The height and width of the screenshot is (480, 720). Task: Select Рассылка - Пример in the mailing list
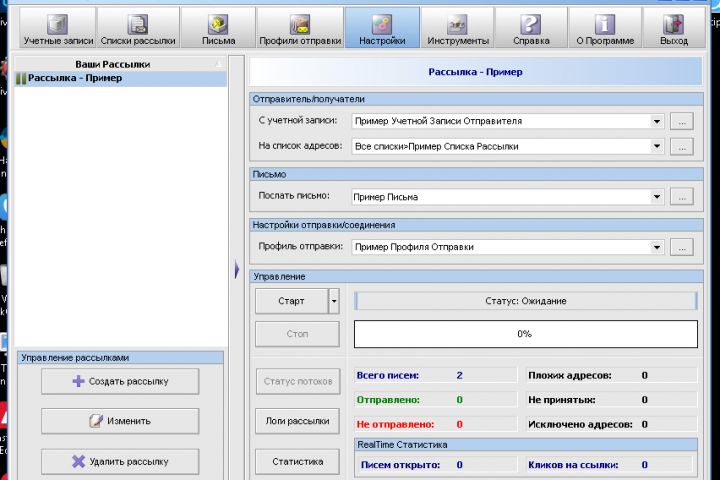(121, 78)
